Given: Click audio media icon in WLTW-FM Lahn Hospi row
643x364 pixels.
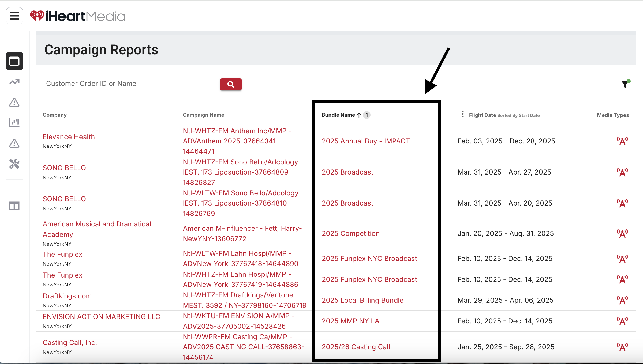Looking at the screenshot, I should 622,259.
